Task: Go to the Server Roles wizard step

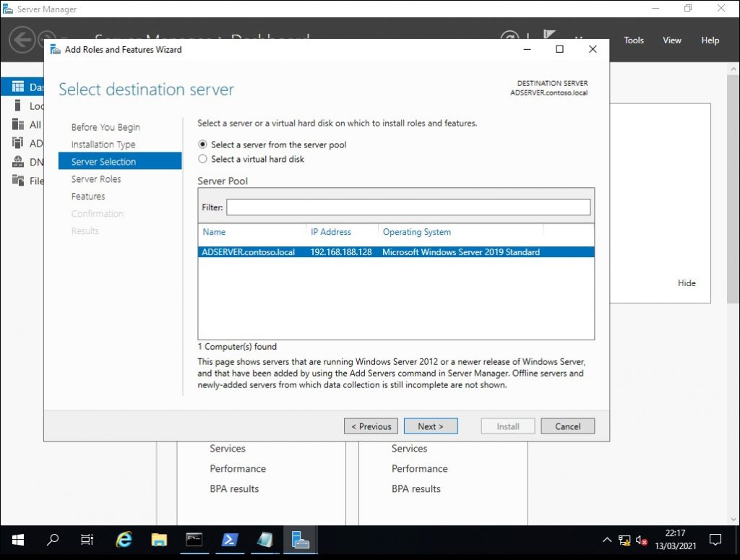Action: pos(96,179)
